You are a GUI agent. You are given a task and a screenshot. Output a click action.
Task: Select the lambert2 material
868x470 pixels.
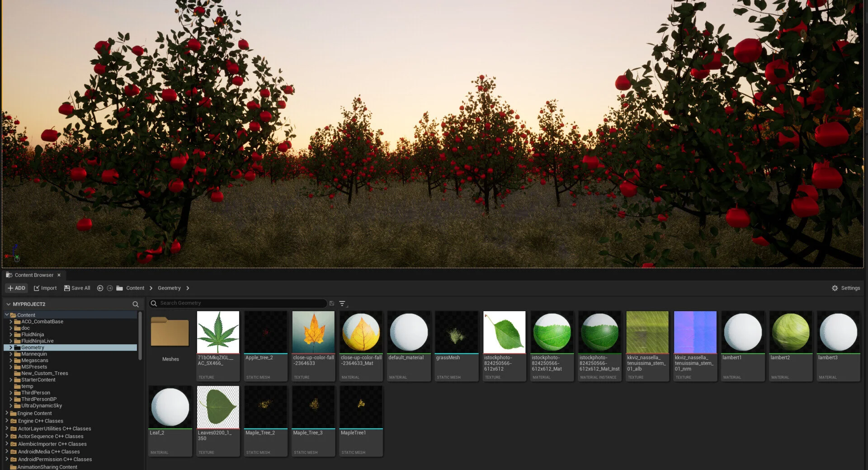pyautogui.click(x=790, y=346)
